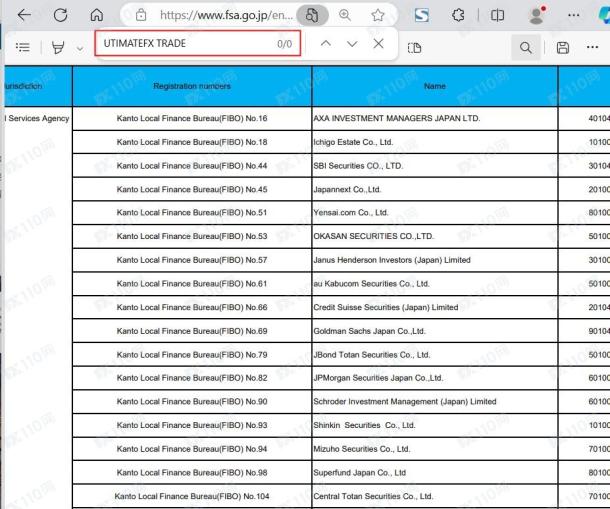
Task: Click the Name column header
Action: coord(435,86)
